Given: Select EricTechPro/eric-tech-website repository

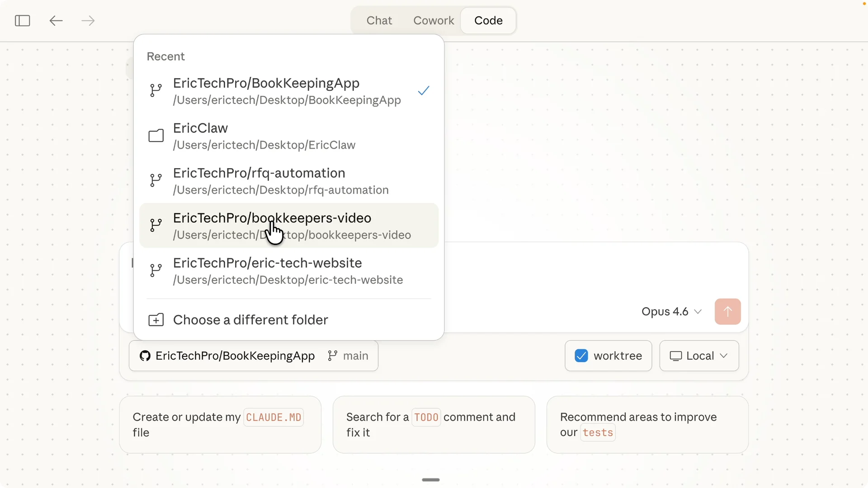Looking at the screenshot, I should 289,271.
